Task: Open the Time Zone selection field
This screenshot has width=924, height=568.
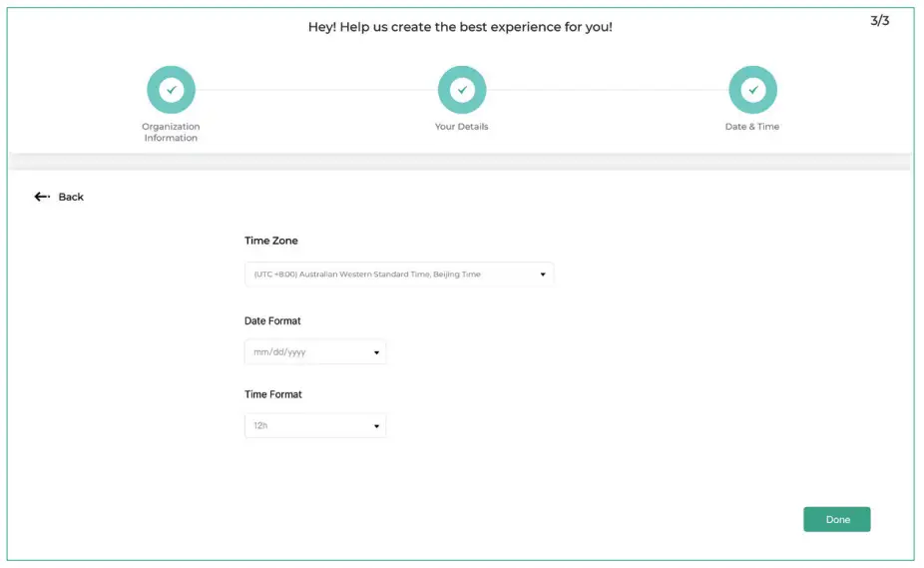Action: (x=389, y=274)
